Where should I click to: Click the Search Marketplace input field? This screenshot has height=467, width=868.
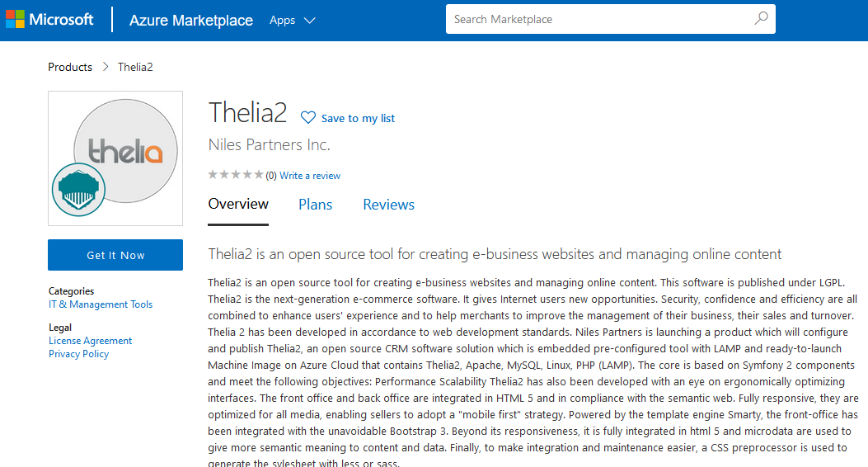pyautogui.click(x=598, y=19)
